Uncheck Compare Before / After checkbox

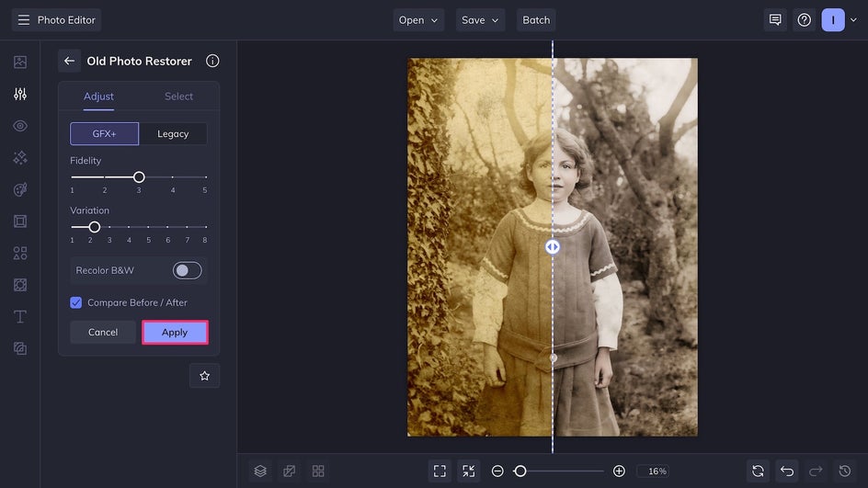[x=75, y=302]
